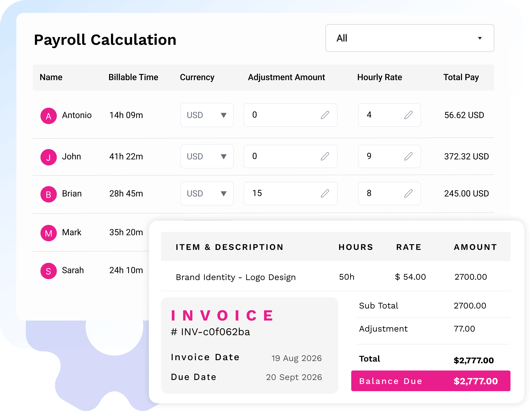
Task: Click the Hourly Rate column header
Action: [x=379, y=77]
